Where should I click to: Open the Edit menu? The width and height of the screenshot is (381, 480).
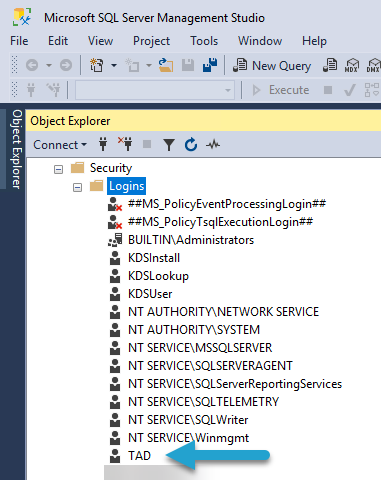[58, 41]
